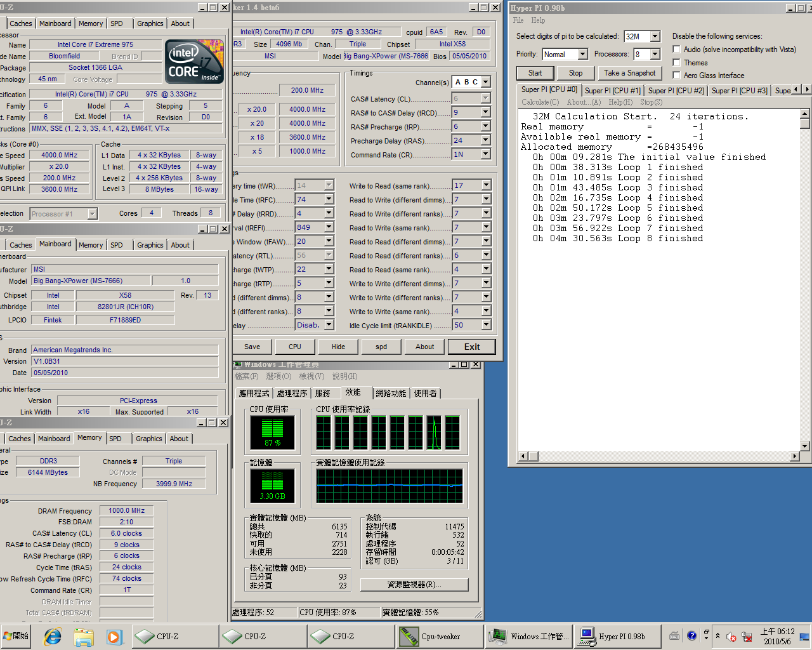812x650 pixels.
Task: Open Task Manager 檔案(F) menu
Action: click(x=246, y=376)
